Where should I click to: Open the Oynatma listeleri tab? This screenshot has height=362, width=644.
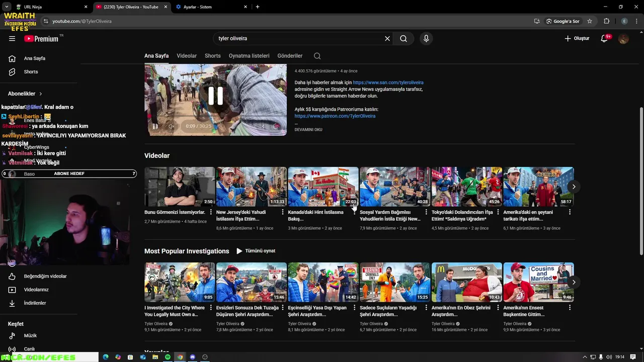[249, 56]
